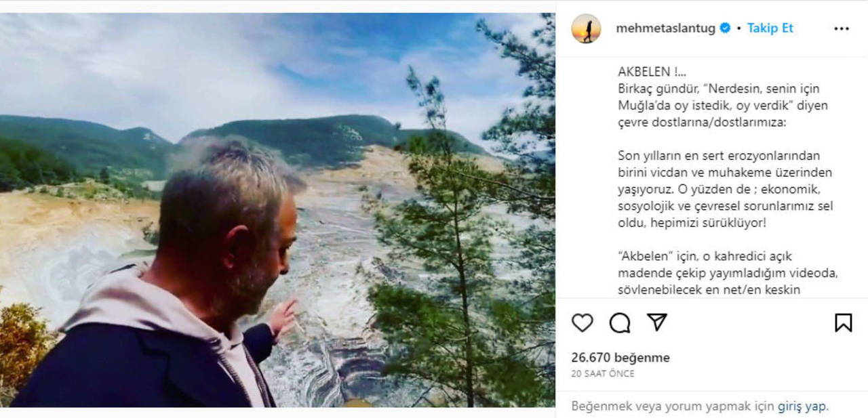Like the post with the heart icon

[583, 322]
